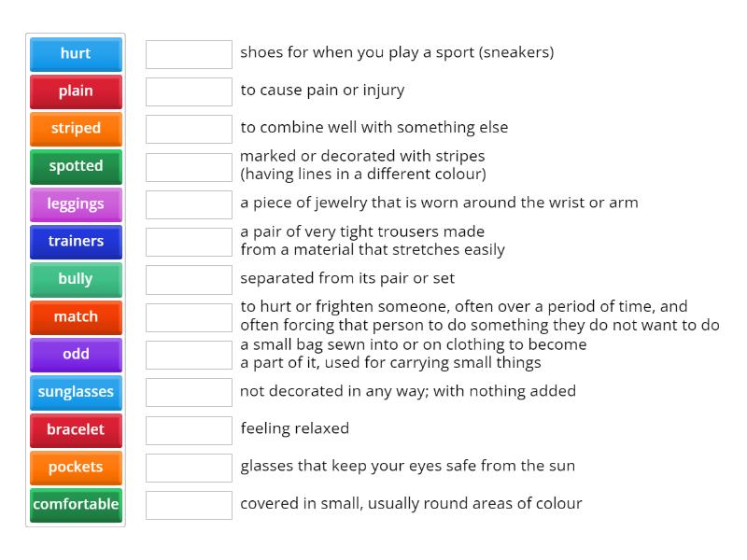Select the "bracelet" word tile
Image resolution: width=747 pixels, height=560 pixels.
76,430
